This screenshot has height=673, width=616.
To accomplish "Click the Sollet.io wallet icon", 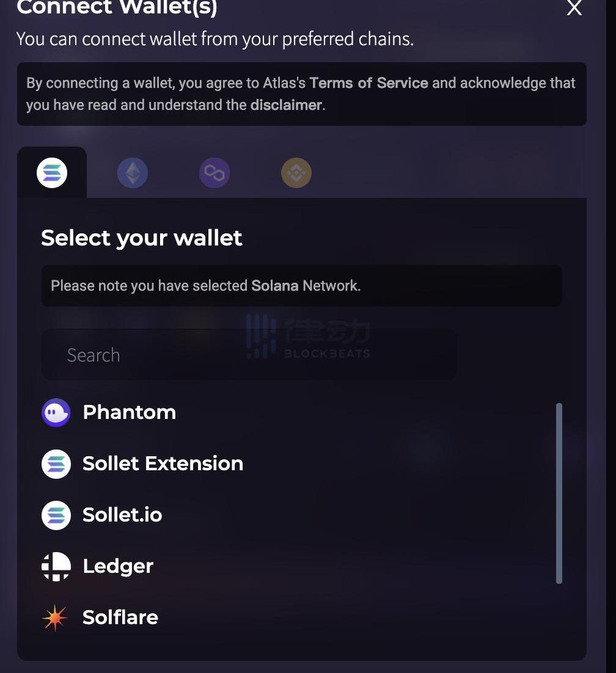I will click(x=56, y=515).
